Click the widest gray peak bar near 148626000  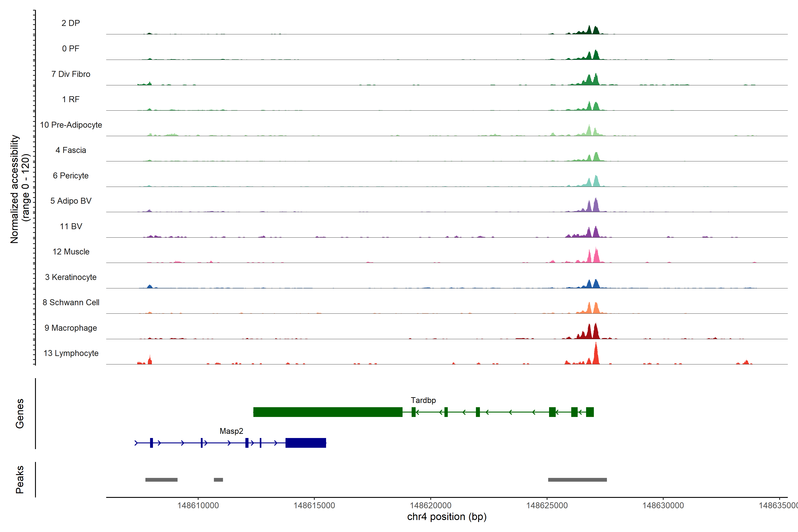[x=577, y=480]
